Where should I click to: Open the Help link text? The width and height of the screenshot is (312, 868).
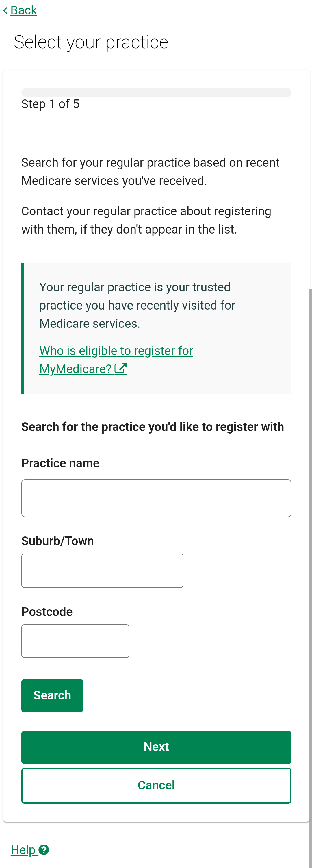pyautogui.click(x=23, y=850)
